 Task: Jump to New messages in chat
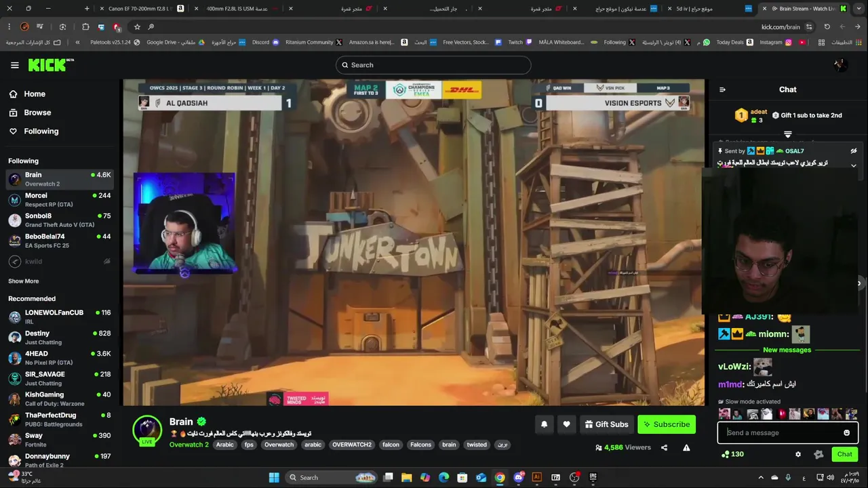787,350
